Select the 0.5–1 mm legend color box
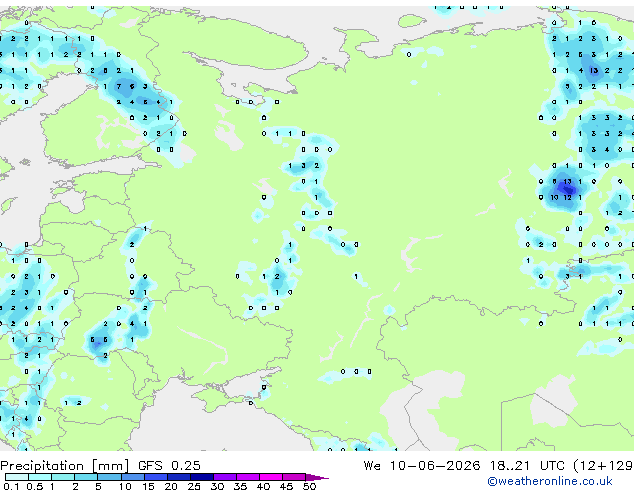Screen dimensions: 634x490 40,477
